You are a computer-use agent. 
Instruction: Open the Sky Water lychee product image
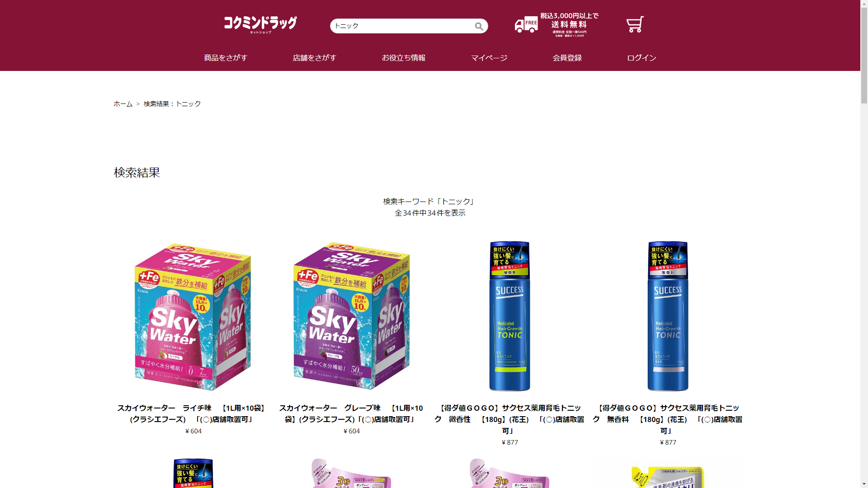(193, 316)
